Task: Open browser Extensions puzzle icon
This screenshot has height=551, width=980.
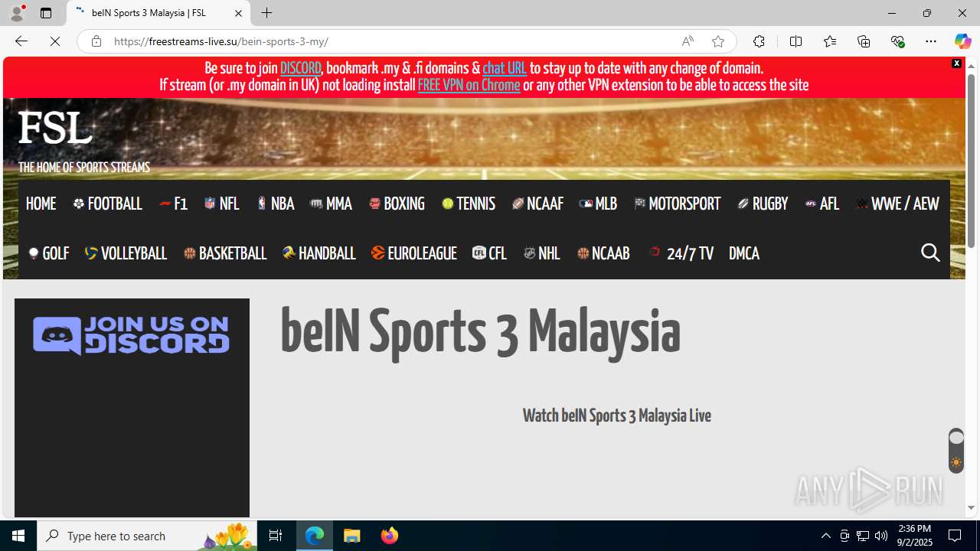Action: (759, 41)
